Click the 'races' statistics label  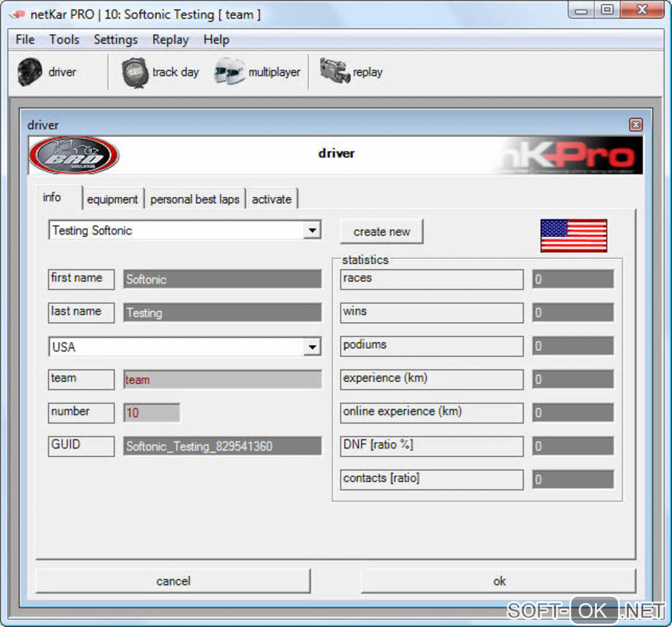click(x=432, y=279)
